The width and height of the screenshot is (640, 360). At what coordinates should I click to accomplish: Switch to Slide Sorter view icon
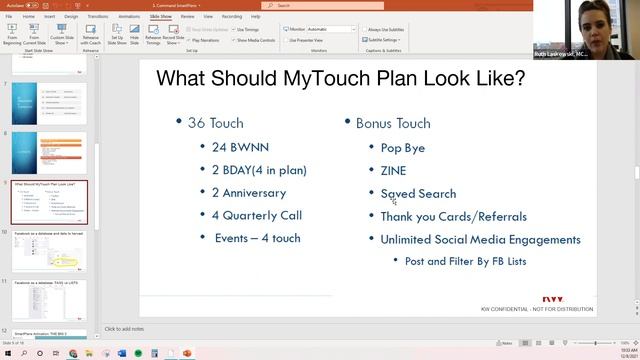[x=539, y=343]
